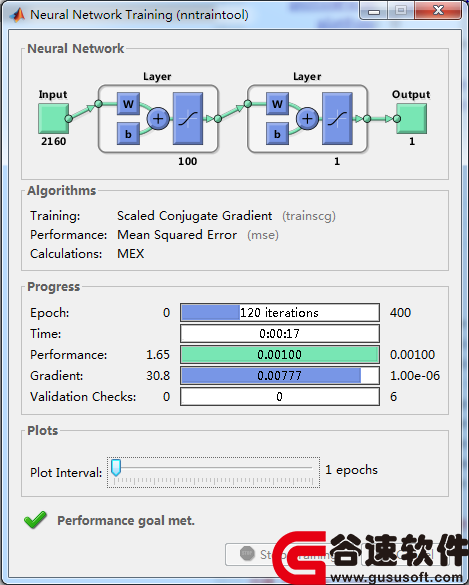Click the plus sum node in first layer

[158, 119]
